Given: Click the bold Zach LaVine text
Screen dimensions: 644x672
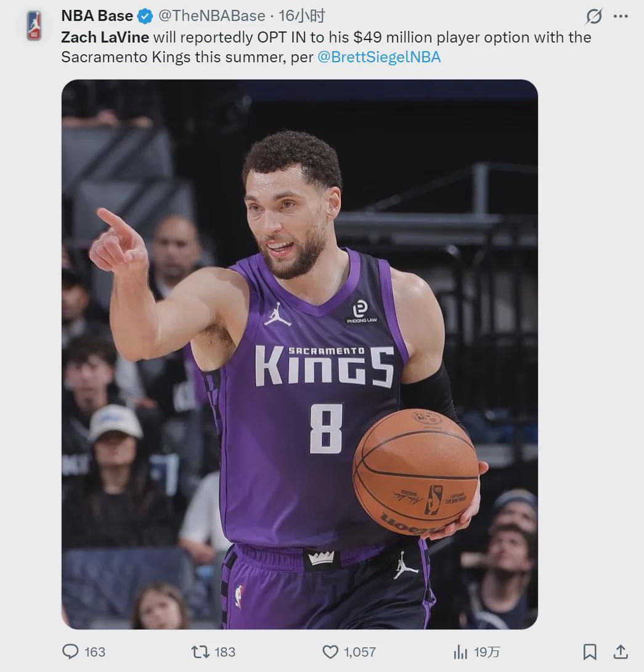Looking at the screenshot, I should [x=105, y=37].
